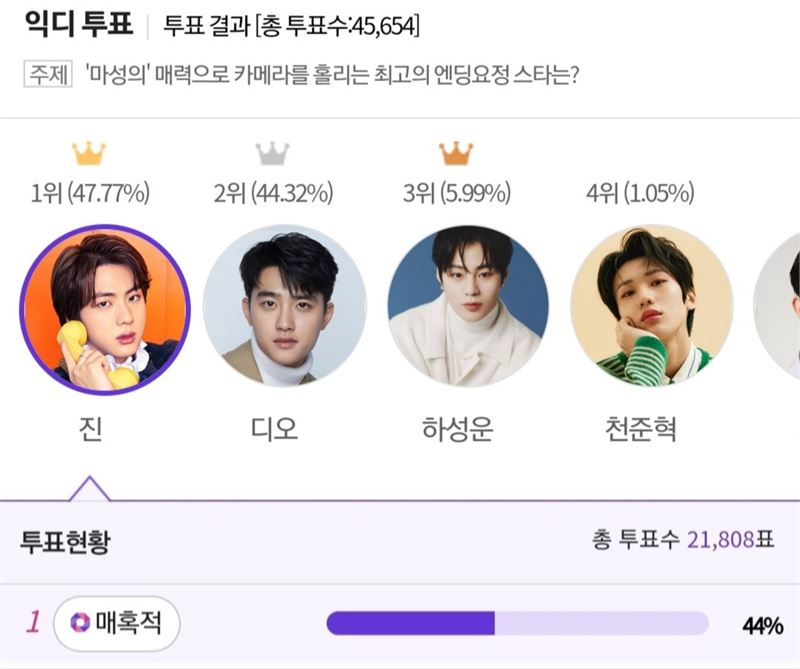The height and width of the screenshot is (669, 800).
Task: Click the gold crown icon above 1위
Action: tap(89, 153)
